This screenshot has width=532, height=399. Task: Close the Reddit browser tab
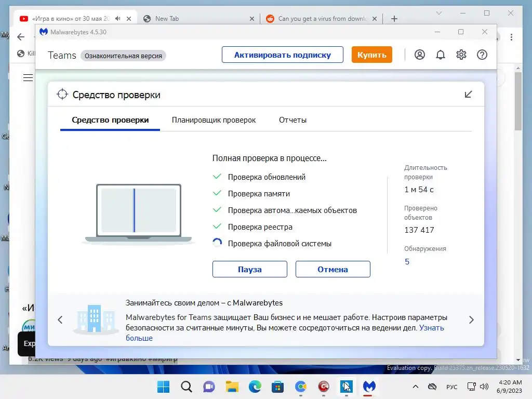pyautogui.click(x=375, y=19)
